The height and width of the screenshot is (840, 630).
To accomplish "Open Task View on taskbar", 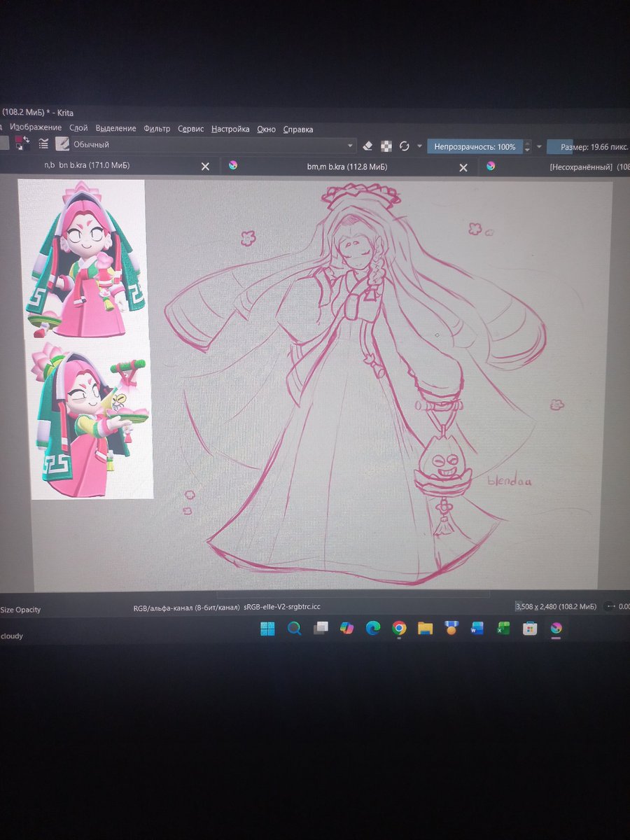I will pos(321,629).
